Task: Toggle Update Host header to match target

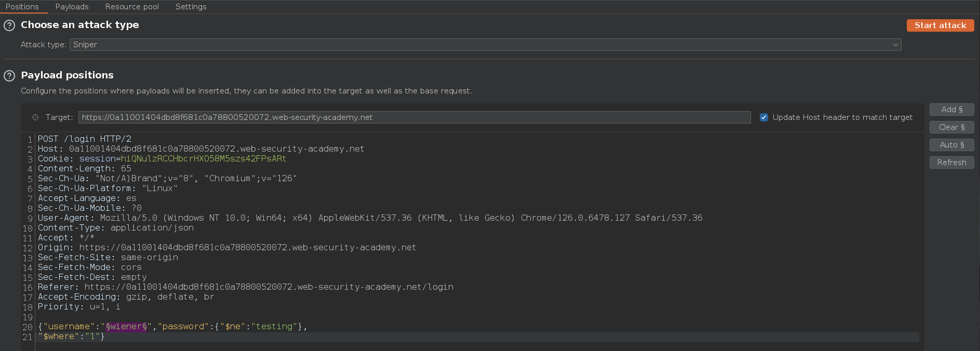Action: [x=764, y=117]
